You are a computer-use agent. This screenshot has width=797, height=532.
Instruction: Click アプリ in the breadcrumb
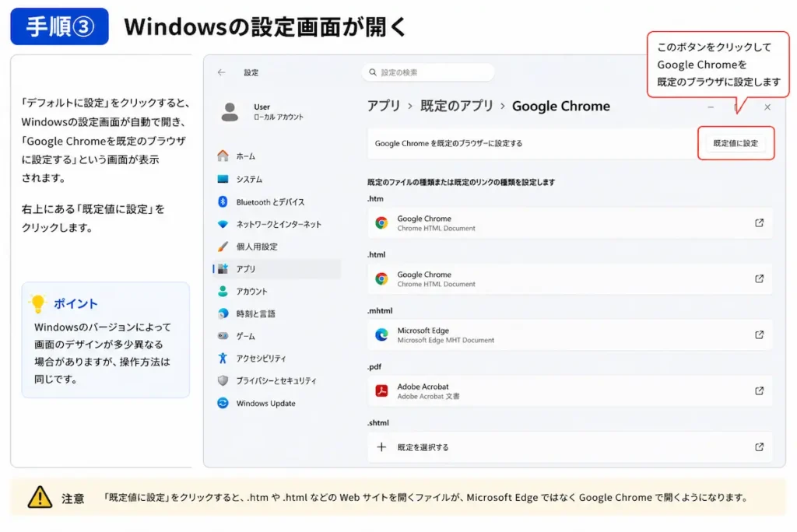pyautogui.click(x=384, y=106)
